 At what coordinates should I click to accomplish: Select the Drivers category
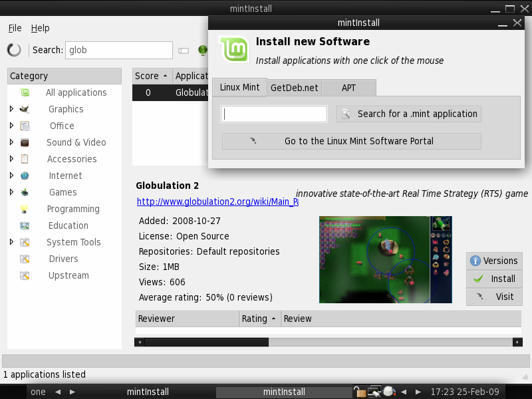coord(63,259)
